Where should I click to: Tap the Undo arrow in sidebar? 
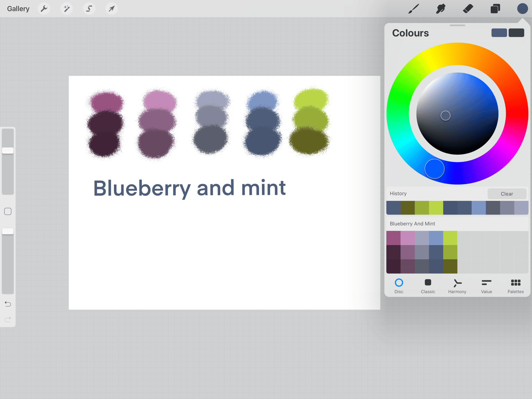8,304
